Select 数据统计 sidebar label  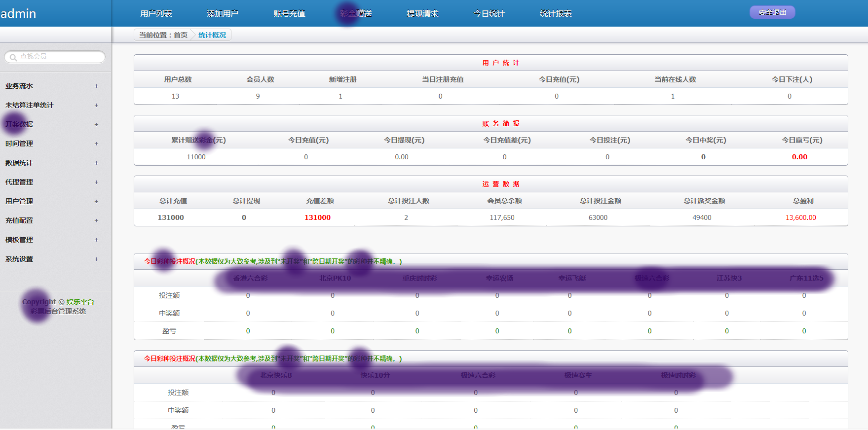pos(19,163)
